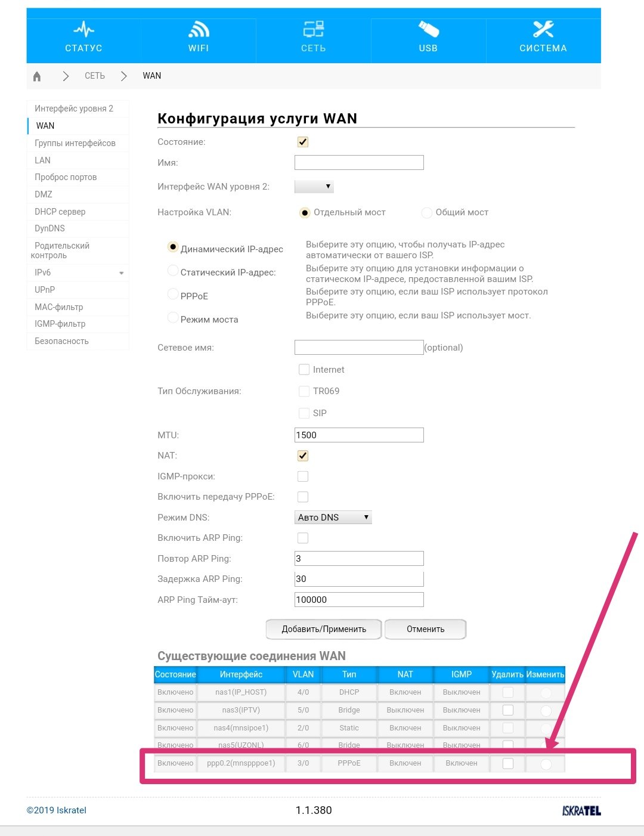Open Проброс портов in sidebar
The image size is (644, 836).
pos(66,177)
